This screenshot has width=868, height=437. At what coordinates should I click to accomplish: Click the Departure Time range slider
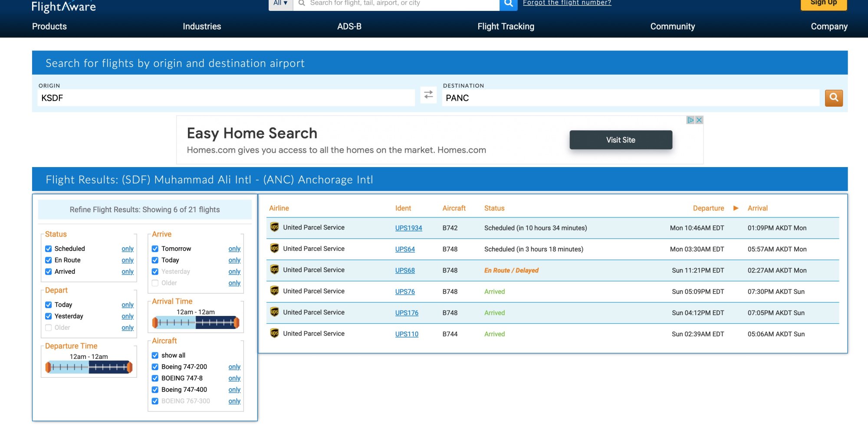89,367
